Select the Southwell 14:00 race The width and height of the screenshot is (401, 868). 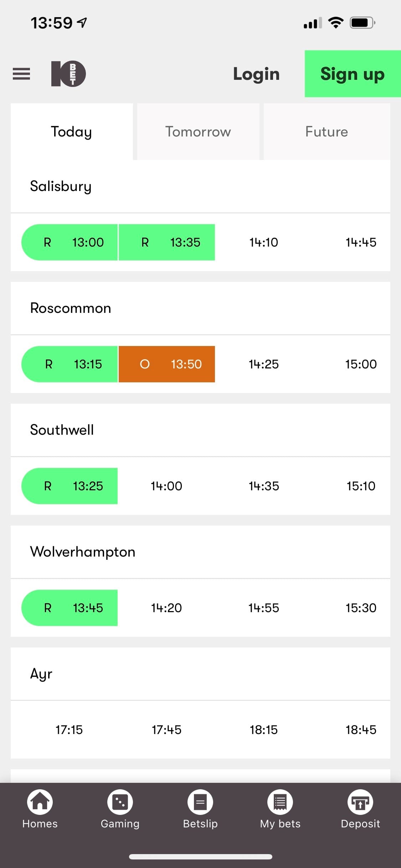pos(166,486)
